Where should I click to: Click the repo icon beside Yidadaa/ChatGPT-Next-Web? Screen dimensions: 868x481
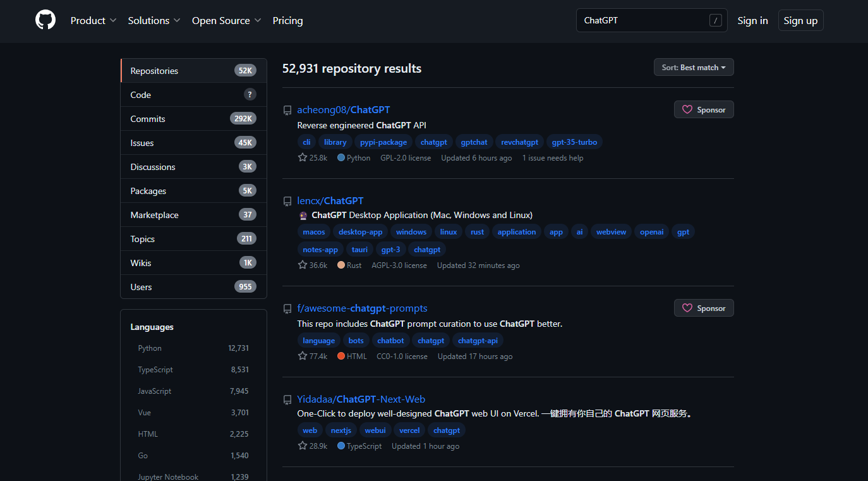[x=287, y=399]
